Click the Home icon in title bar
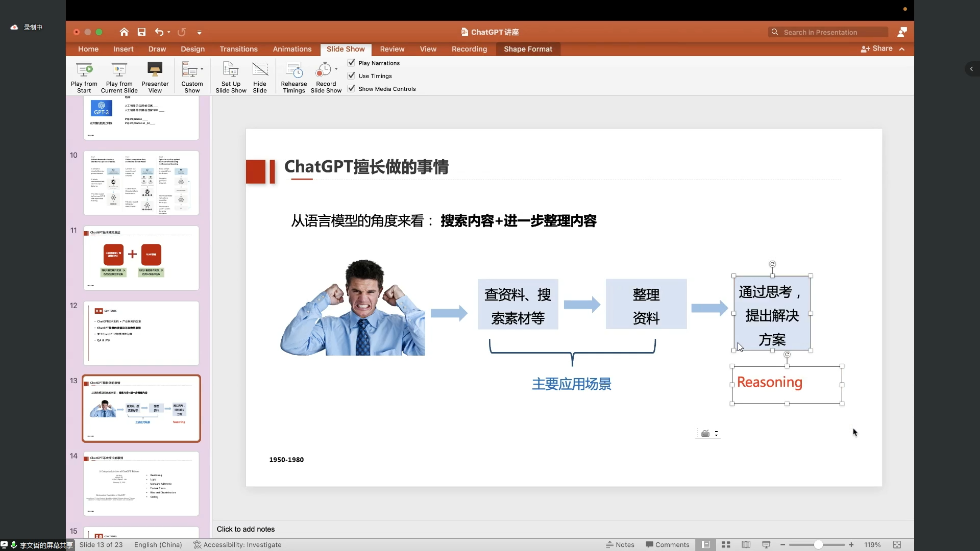Image resolution: width=980 pixels, height=551 pixels. [124, 32]
